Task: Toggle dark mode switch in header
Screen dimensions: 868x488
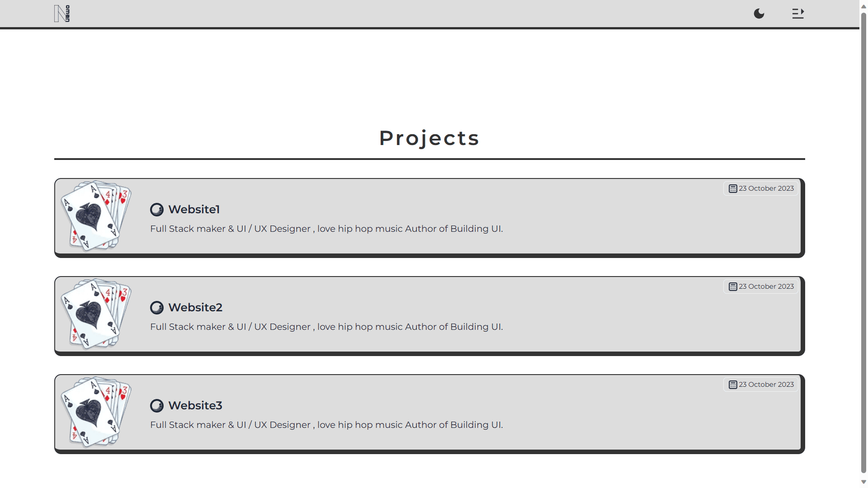Action: coord(759,13)
